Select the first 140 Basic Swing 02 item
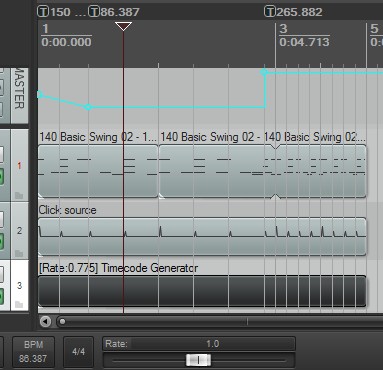 98,171
